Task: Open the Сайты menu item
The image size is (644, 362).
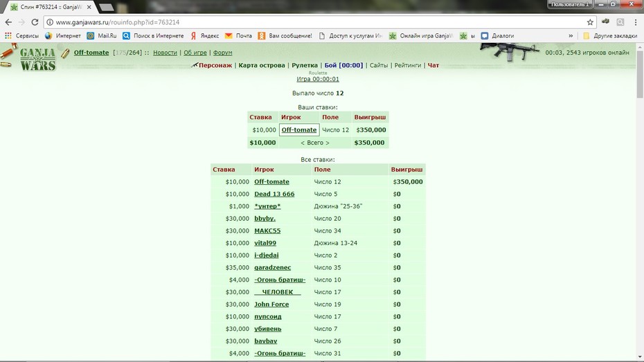Action: click(379, 65)
